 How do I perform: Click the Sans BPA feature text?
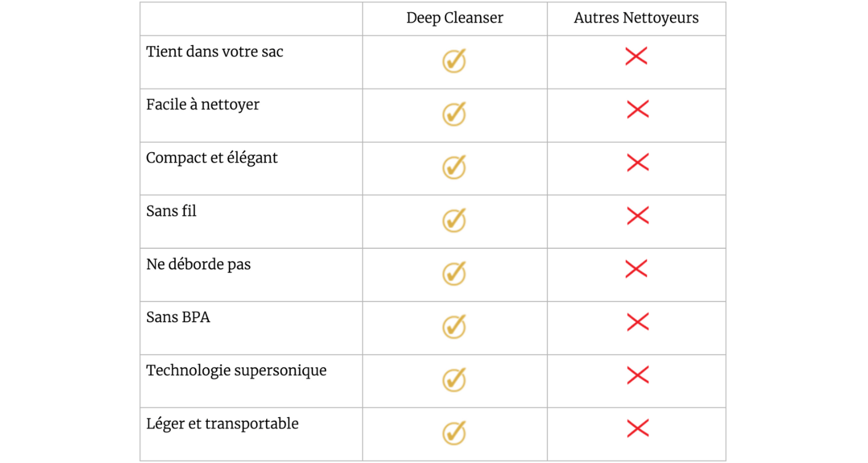[178, 317]
